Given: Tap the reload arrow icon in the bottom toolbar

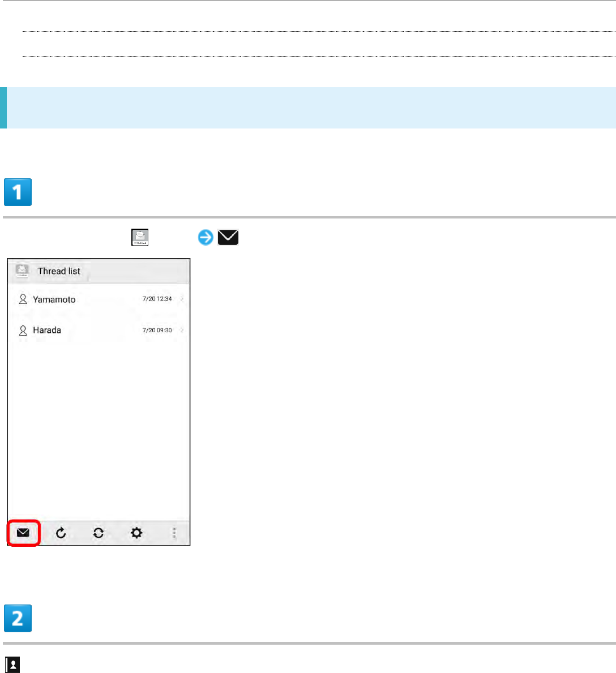Looking at the screenshot, I should tap(61, 533).
